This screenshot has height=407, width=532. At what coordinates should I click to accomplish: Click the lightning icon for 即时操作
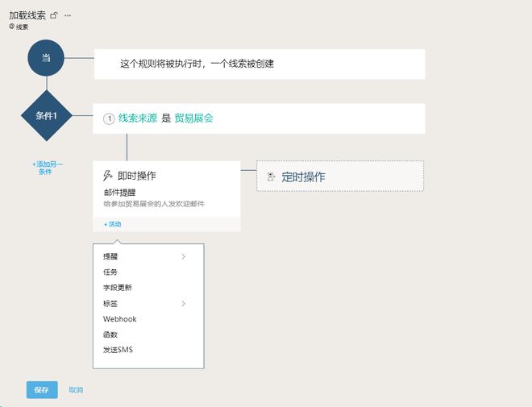click(108, 176)
